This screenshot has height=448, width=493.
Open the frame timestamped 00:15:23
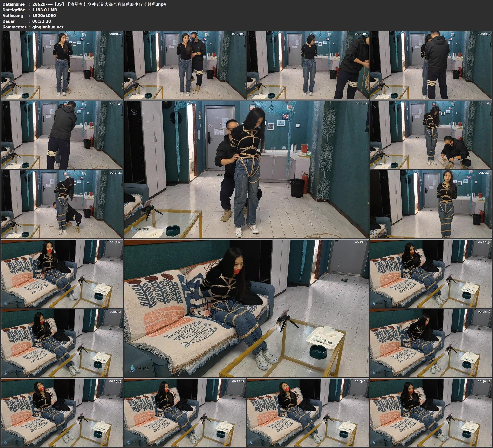coord(431,204)
